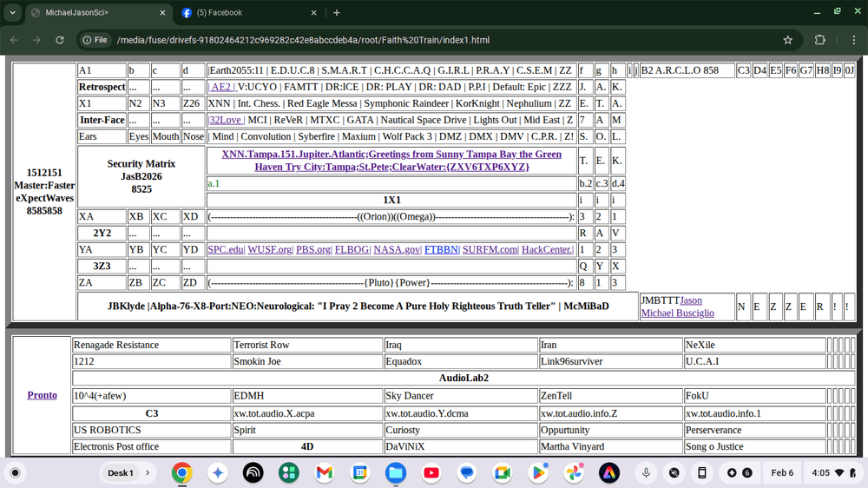Open Chrome from the shelf
The image size is (868, 488).
(182, 473)
